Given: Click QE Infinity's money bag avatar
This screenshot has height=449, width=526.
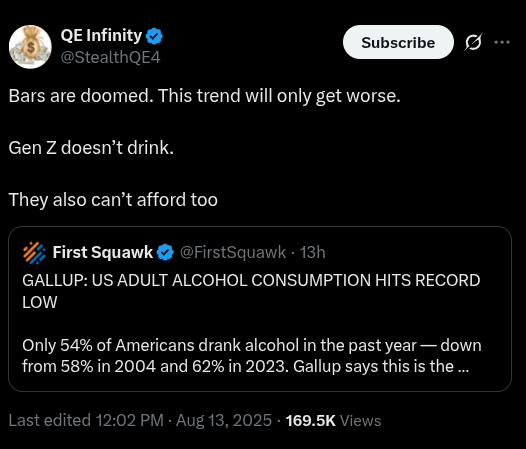Looking at the screenshot, I should [30, 47].
